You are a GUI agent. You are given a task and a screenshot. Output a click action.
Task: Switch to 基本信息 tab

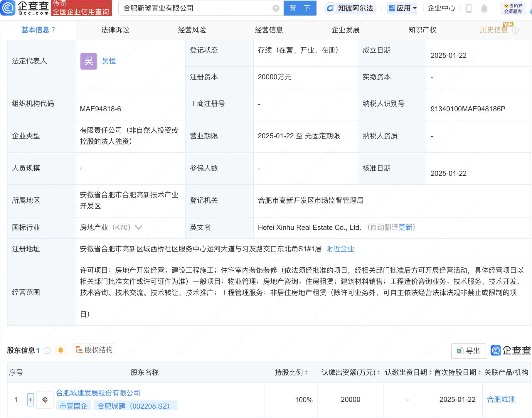tap(38, 30)
